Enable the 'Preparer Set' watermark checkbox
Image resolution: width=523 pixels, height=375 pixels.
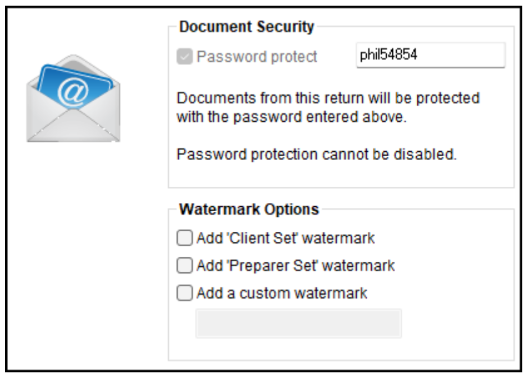click(184, 266)
